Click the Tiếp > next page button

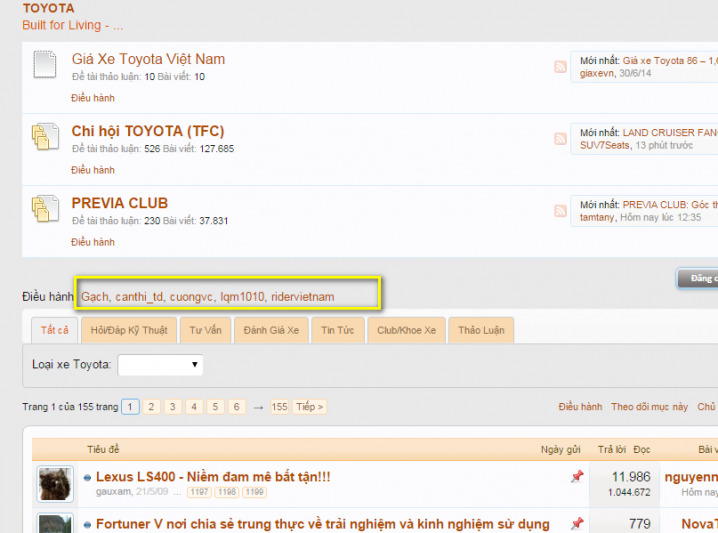pyautogui.click(x=310, y=407)
